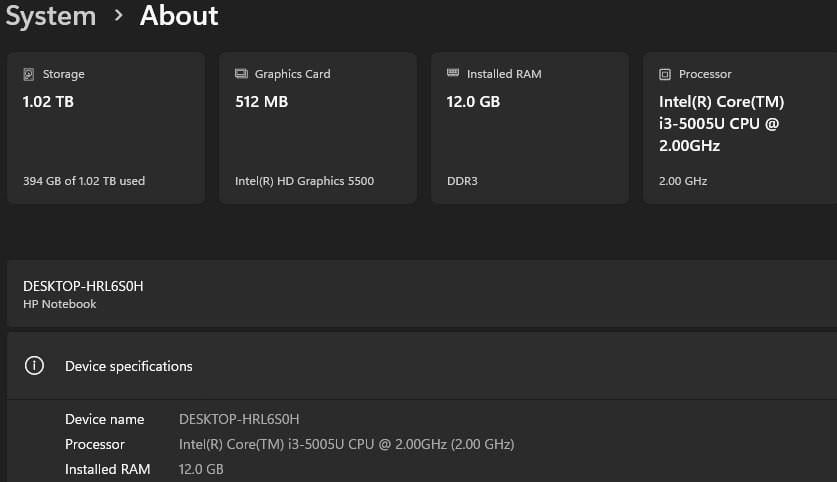Select the DESKTOP-HRL6S0H name above HP Notebook

click(x=83, y=286)
